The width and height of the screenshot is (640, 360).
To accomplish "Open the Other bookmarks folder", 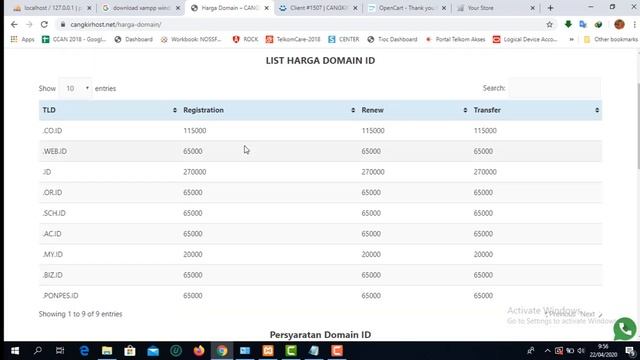I will click(611, 39).
